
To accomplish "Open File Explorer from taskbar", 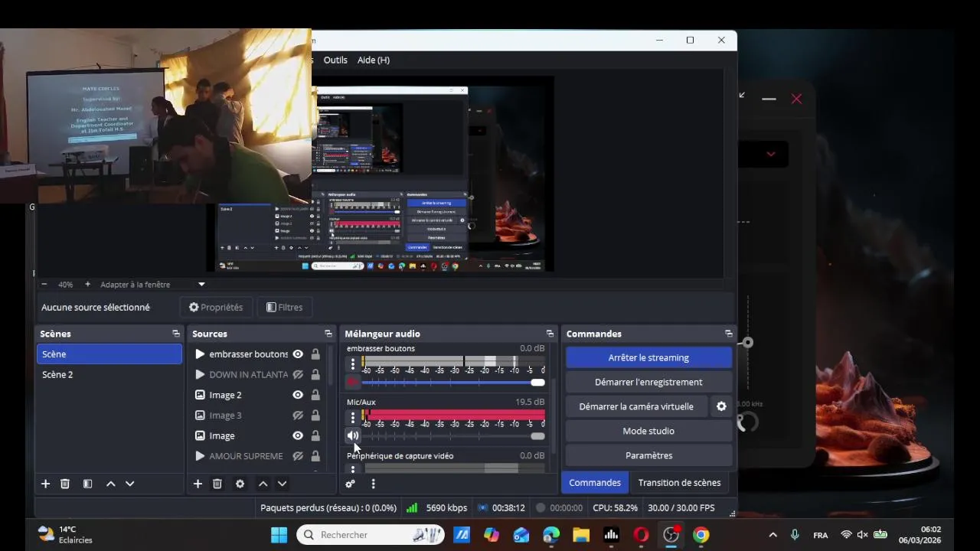I will 581,535.
